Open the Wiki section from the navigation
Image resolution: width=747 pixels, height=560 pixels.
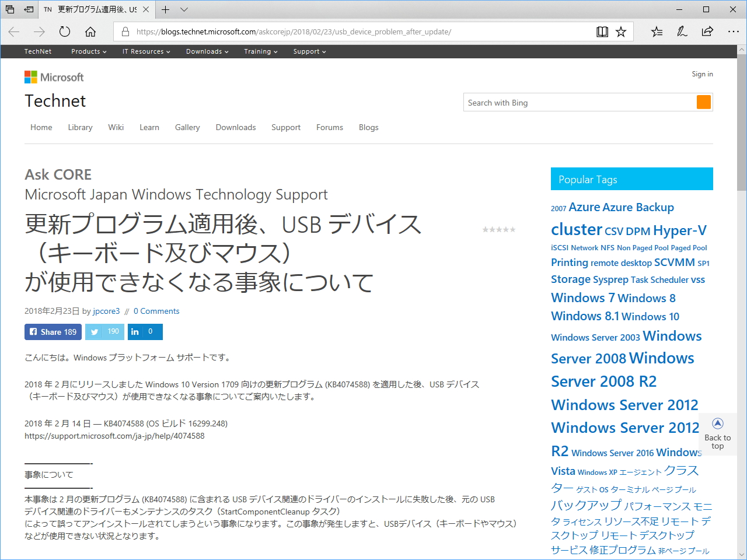[x=116, y=127]
